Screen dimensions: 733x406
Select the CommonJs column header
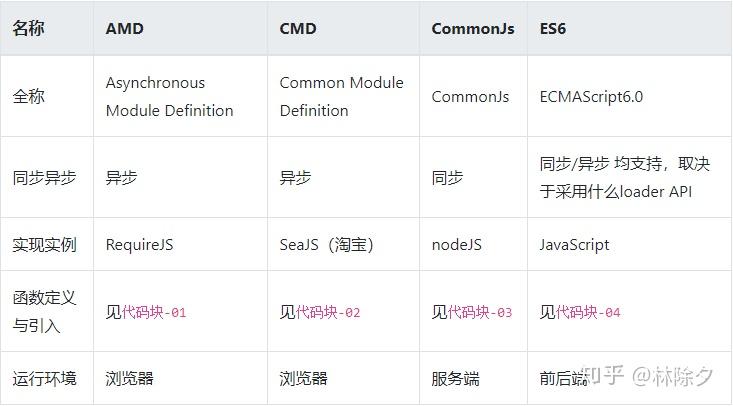[473, 29]
